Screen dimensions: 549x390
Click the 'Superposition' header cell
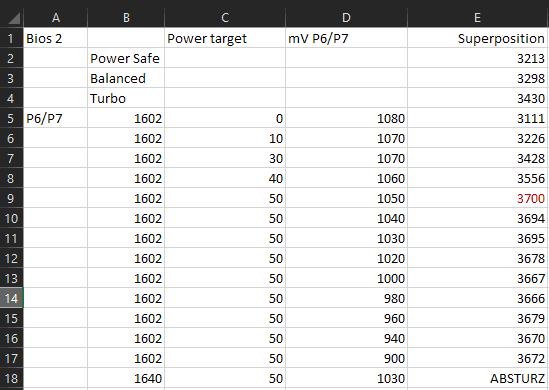478,38
